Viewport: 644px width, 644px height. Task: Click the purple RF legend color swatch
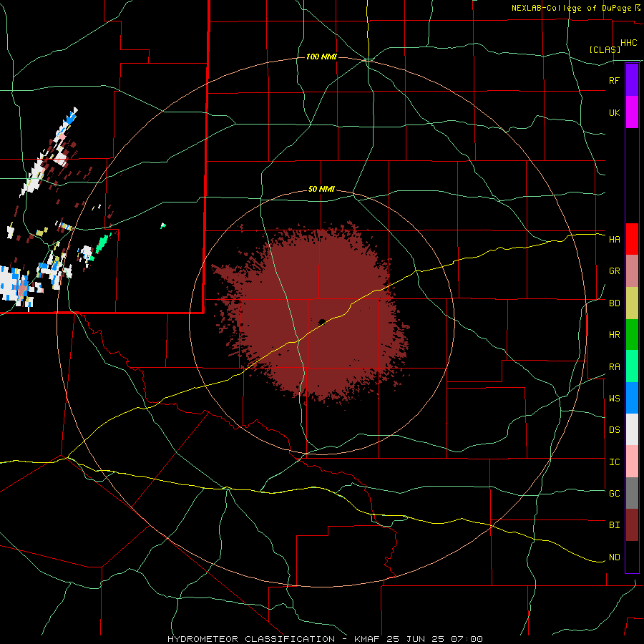[x=632, y=80]
